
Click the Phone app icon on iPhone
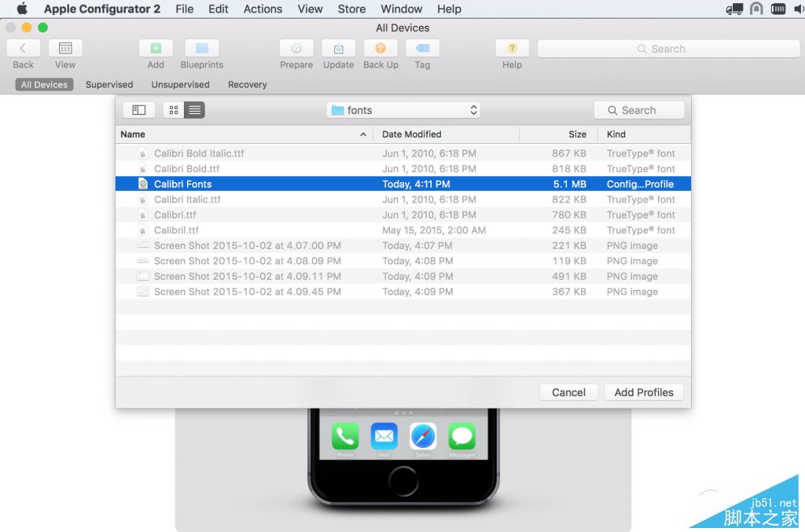345,436
